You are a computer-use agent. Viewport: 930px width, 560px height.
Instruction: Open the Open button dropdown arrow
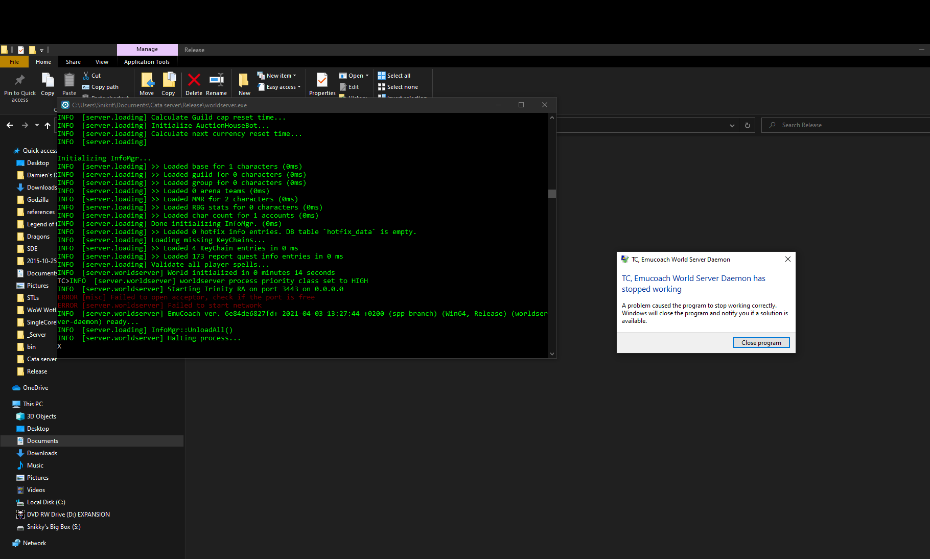tap(367, 76)
